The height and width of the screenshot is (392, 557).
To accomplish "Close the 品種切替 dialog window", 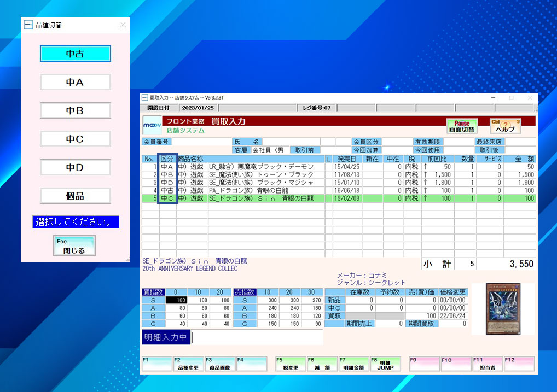I will [x=123, y=25].
